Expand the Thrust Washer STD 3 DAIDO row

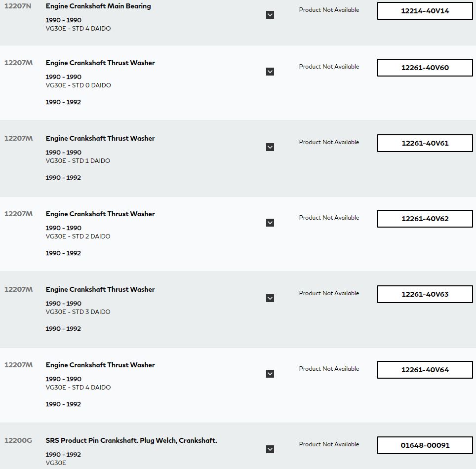pyautogui.click(x=270, y=298)
